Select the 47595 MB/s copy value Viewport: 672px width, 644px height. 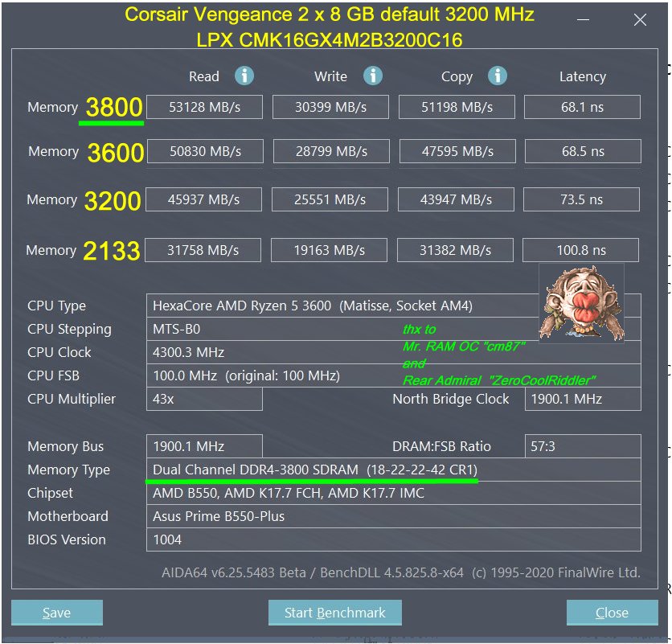[457, 151]
